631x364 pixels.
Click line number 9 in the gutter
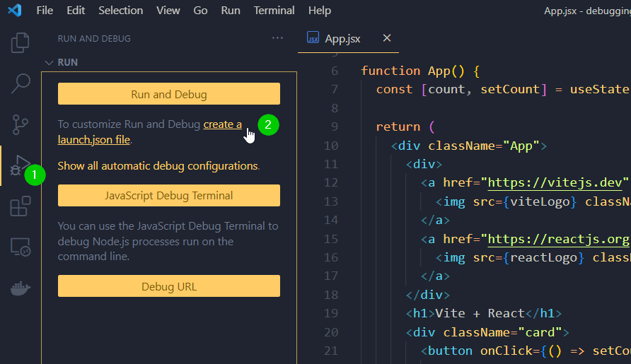[335, 127]
